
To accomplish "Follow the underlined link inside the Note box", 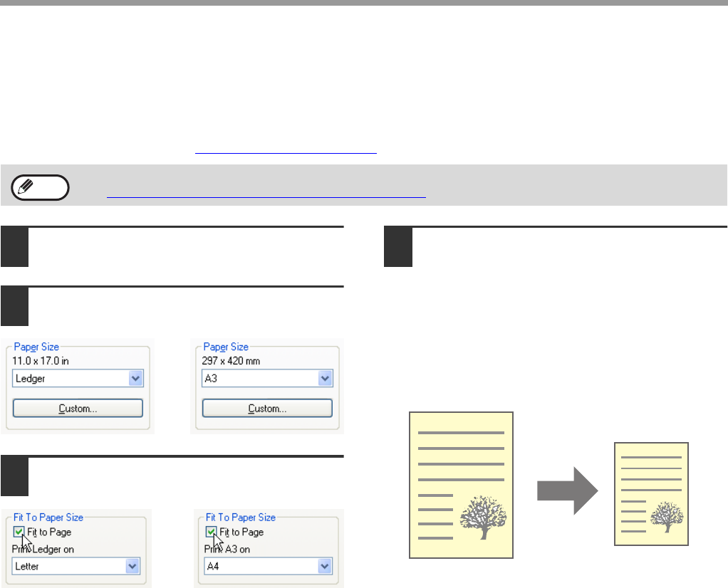I will pyautogui.click(x=265, y=196).
